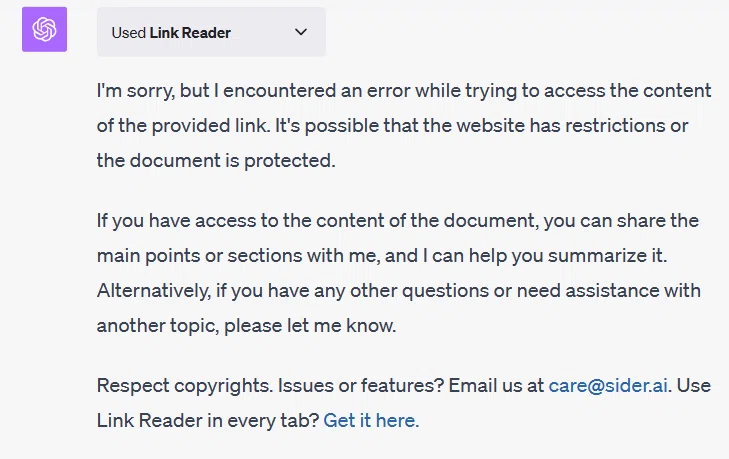Click the purple ChatGPT avatar icon

(45, 29)
